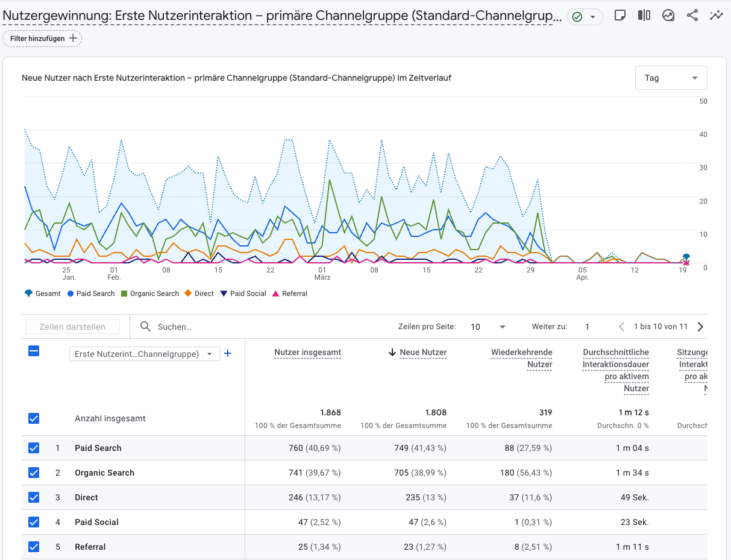
Task: Uncheck the Referral row checkbox
Action: pos(34,547)
